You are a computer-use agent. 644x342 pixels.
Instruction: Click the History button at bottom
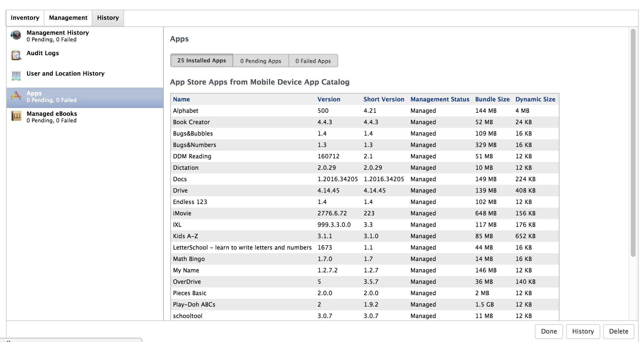click(583, 331)
